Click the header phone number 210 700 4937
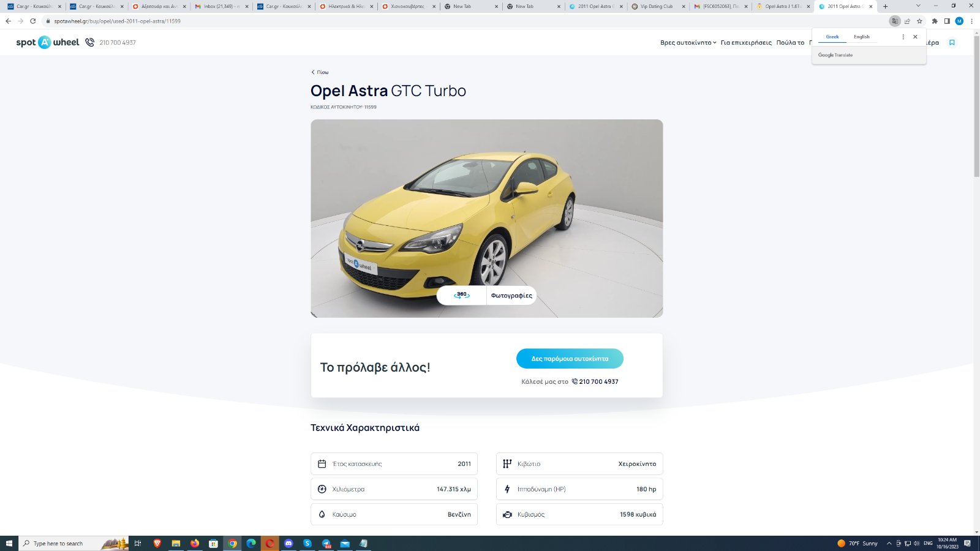Viewport: 980px width, 551px height. click(118, 43)
